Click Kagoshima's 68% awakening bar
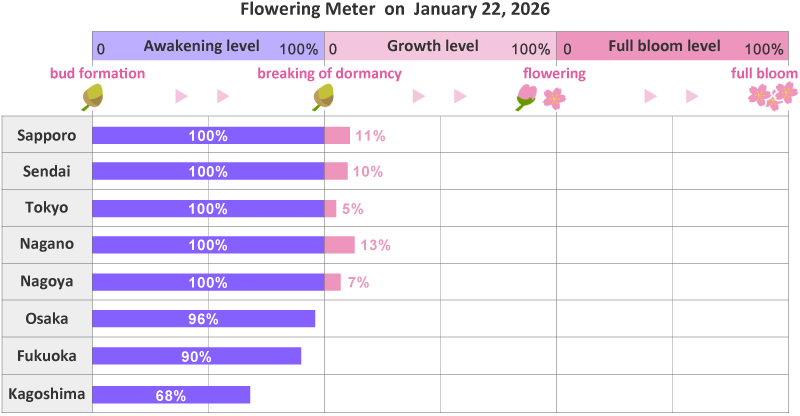Image resolution: width=800 pixels, height=416 pixels. coord(171,394)
